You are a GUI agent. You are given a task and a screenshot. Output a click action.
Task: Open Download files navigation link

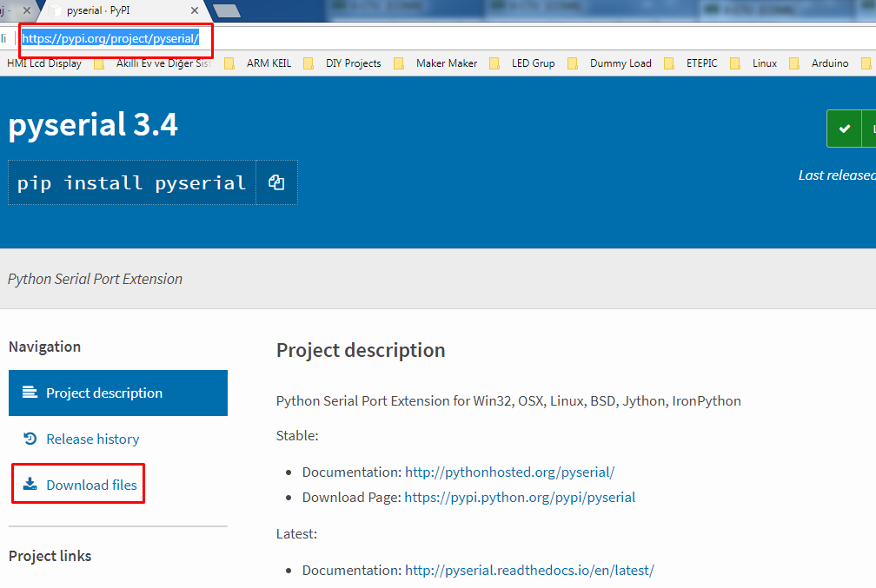coord(91,486)
